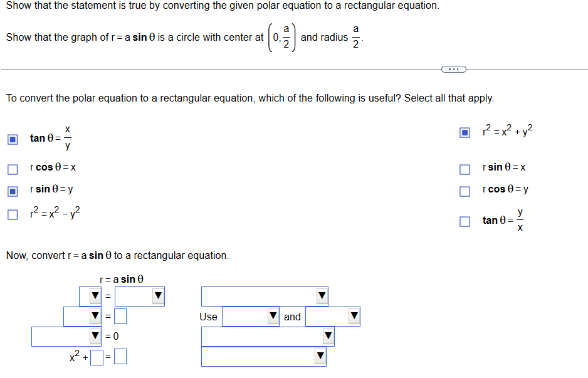The width and height of the screenshot is (588, 378).
Task: Click the ellipsis button on the divider line
Action: 453,69
